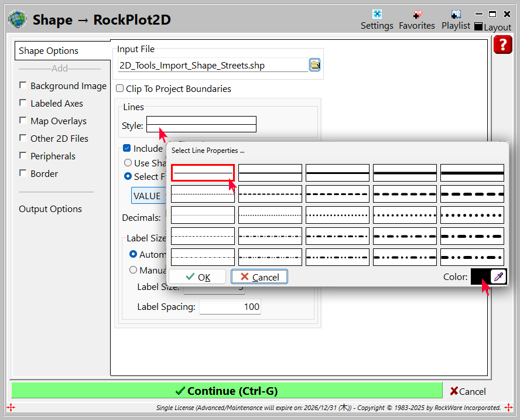Viewport: 520px width, 420px height.
Task: Select the thickest solid line style
Action: 472,173
